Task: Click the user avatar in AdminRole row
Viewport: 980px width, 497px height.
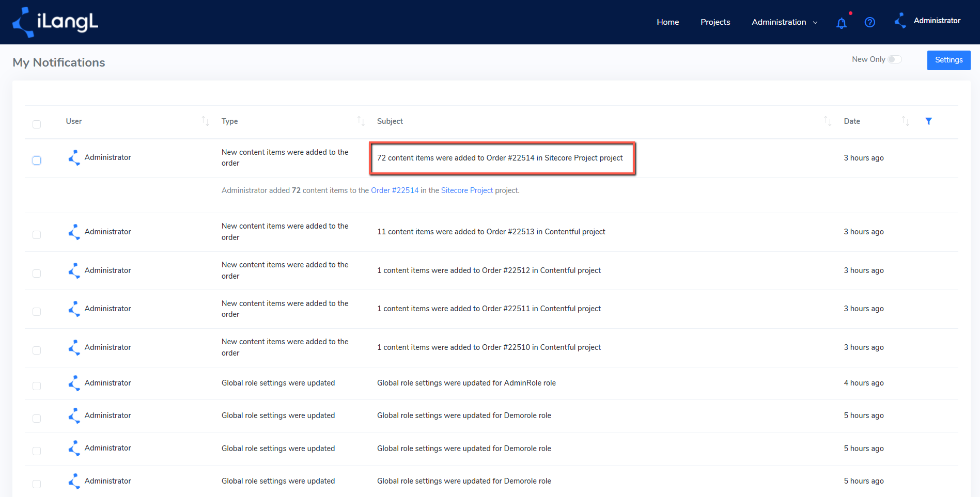Action: [74, 383]
